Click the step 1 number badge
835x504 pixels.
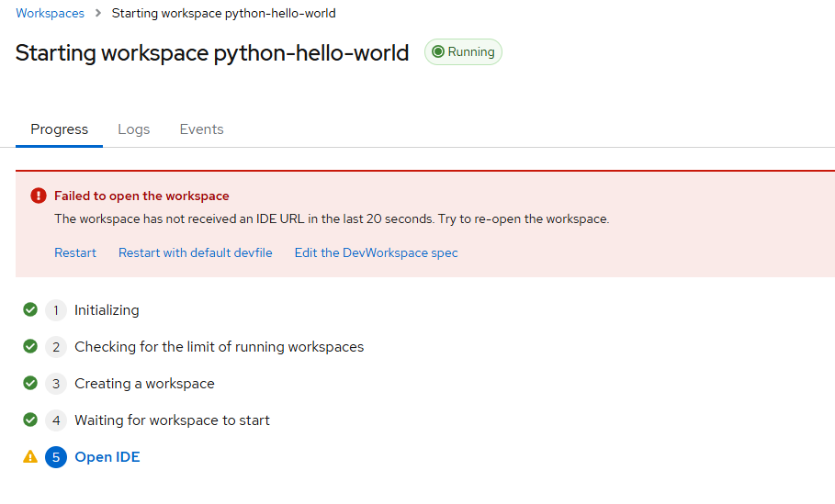coord(56,310)
